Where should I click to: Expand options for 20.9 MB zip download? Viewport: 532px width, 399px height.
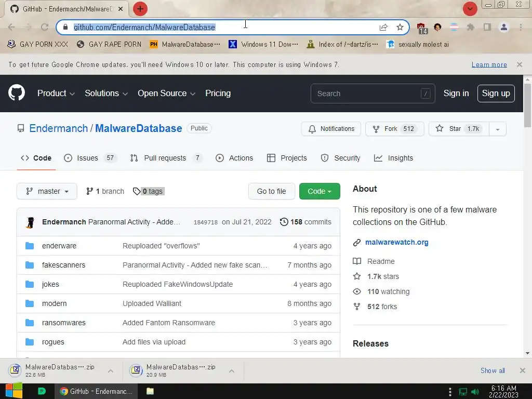point(232,371)
